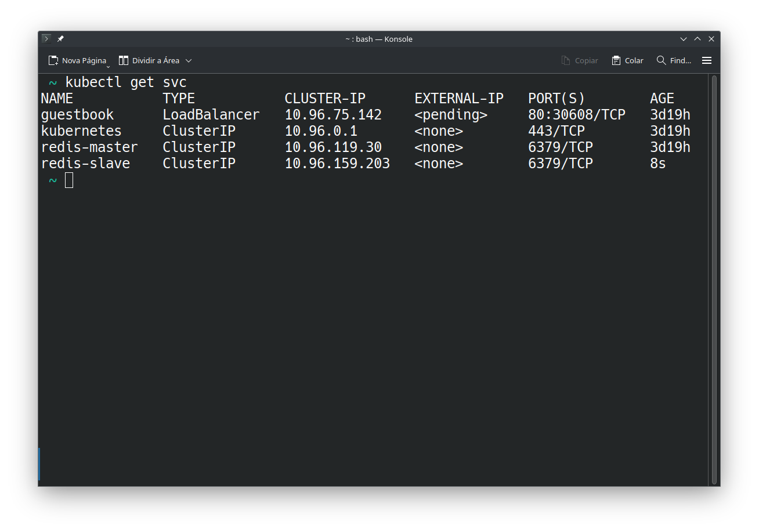
Task: Click the port '443/TCP'
Action: [x=556, y=131]
